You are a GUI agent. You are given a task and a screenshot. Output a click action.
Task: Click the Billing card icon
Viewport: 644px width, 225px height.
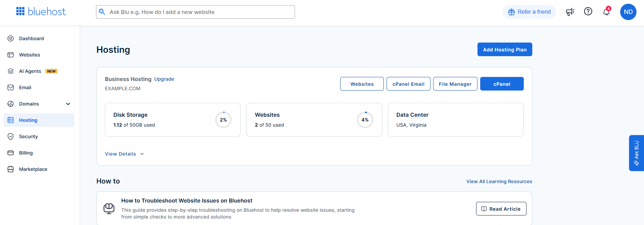[x=11, y=153]
